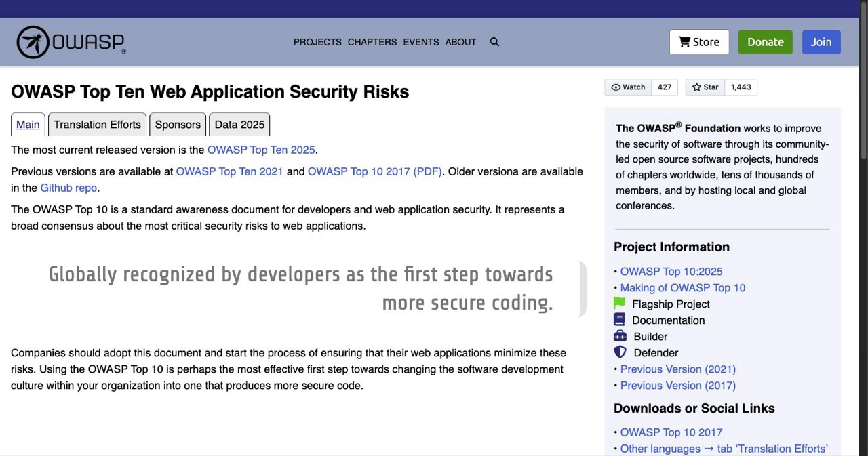The width and height of the screenshot is (868, 456).
Task: Switch to the Translation Efforts tab
Action: [98, 125]
